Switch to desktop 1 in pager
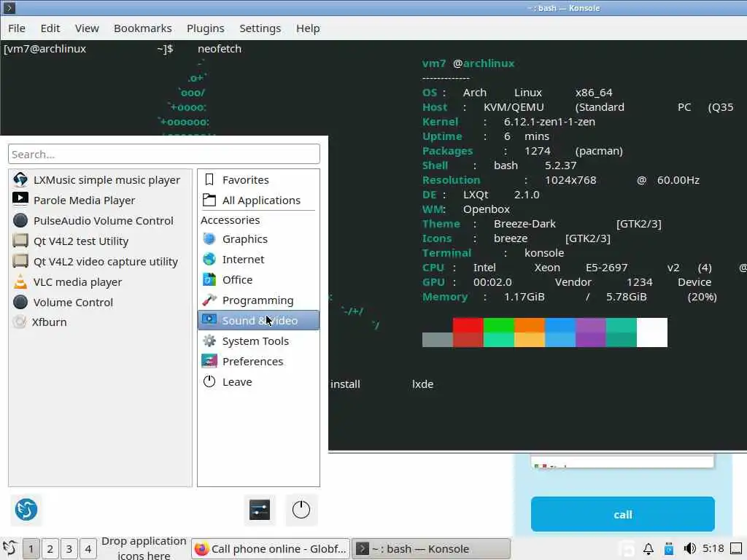The height and width of the screenshot is (560, 747). (x=31, y=549)
